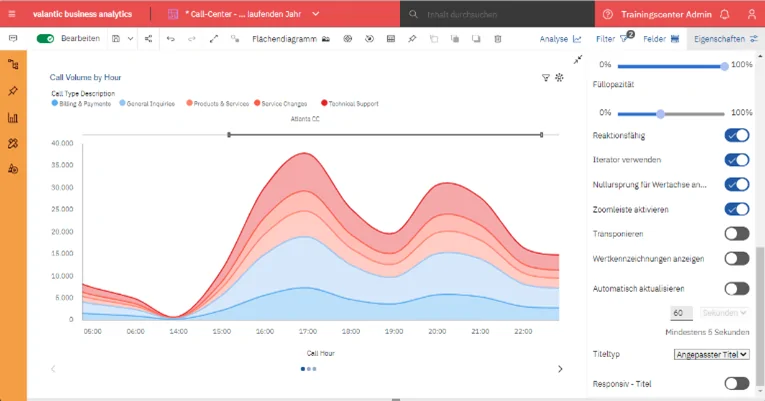The width and height of the screenshot is (765, 401).
Task: Open the pins panel in left sidebar
Action: click(x=13, y=91)
